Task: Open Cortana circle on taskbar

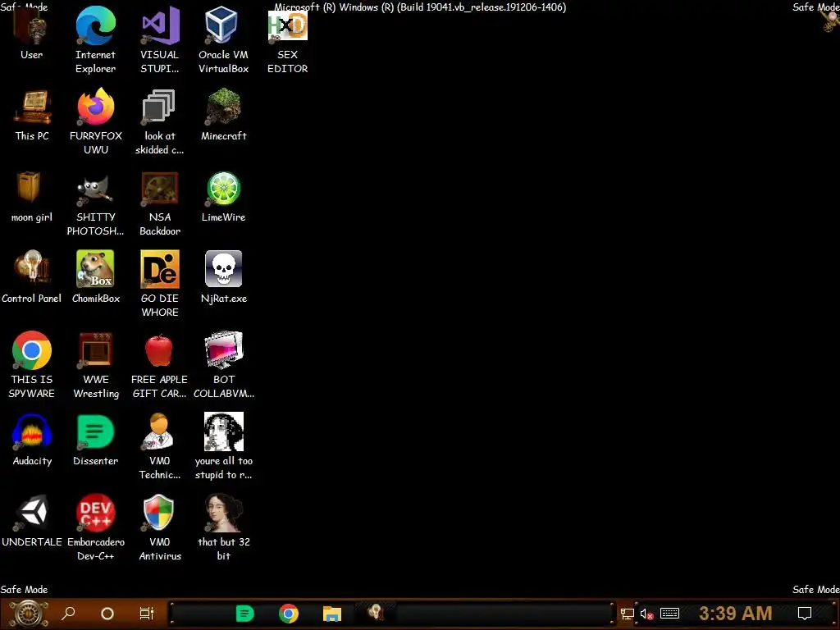Action: [x=107, y=614]
